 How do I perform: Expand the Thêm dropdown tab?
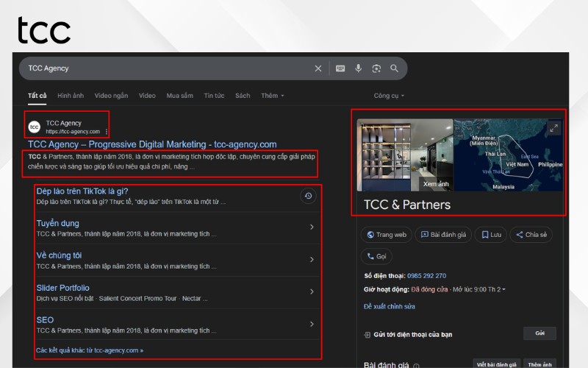[x=273, y=96]
